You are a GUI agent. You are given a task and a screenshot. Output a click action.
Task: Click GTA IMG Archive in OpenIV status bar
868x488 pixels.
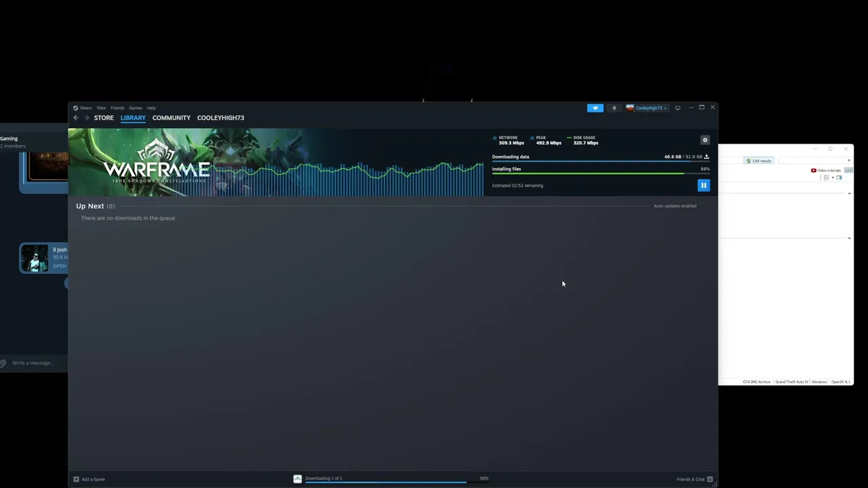pos(757,382)
